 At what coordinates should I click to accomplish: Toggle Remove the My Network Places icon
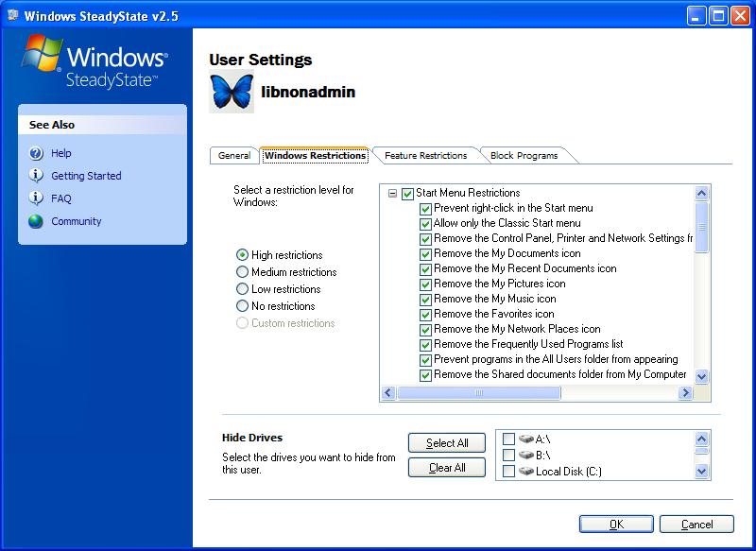[x=425, y=330]
